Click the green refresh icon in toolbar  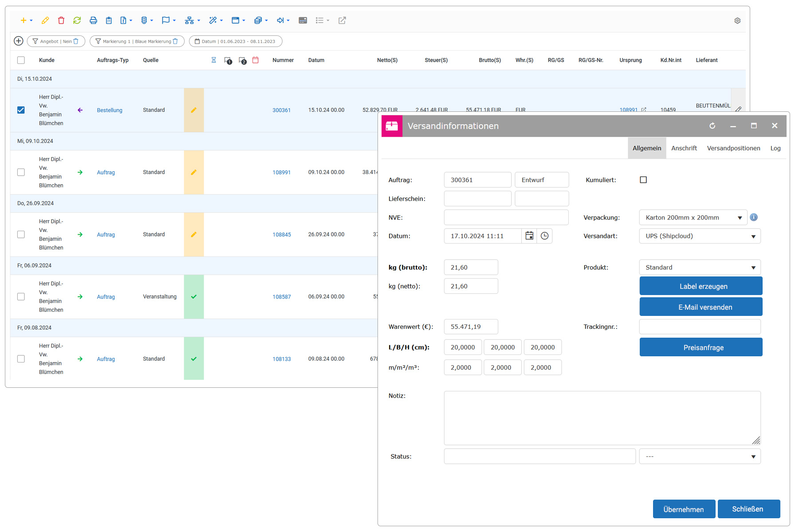tap(77, 20)
